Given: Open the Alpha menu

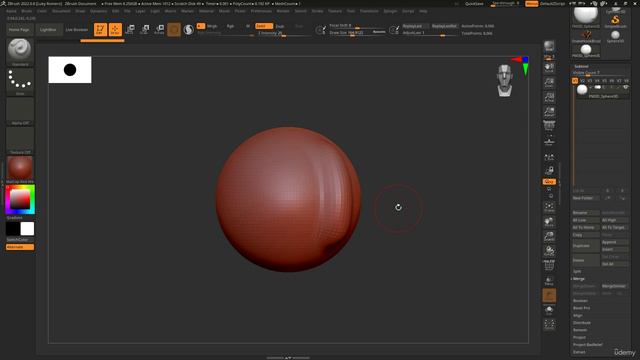Looking at the screenshot, I should pos(11,11).
